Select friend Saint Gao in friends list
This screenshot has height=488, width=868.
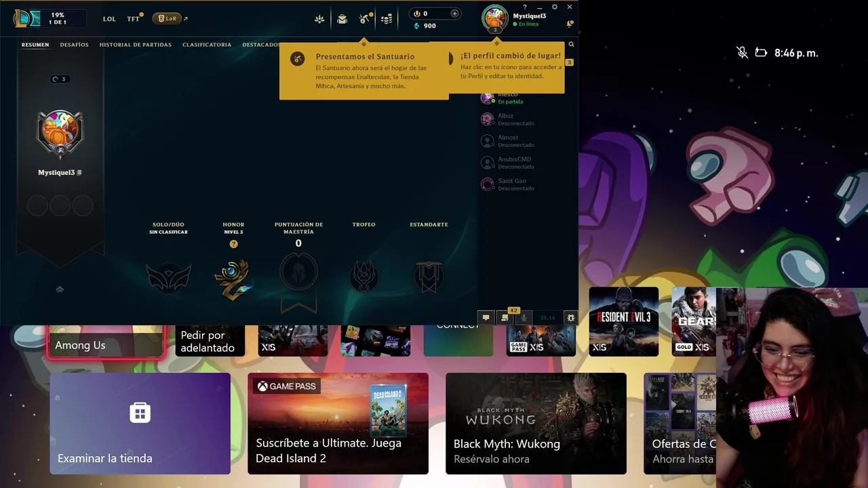517,184
